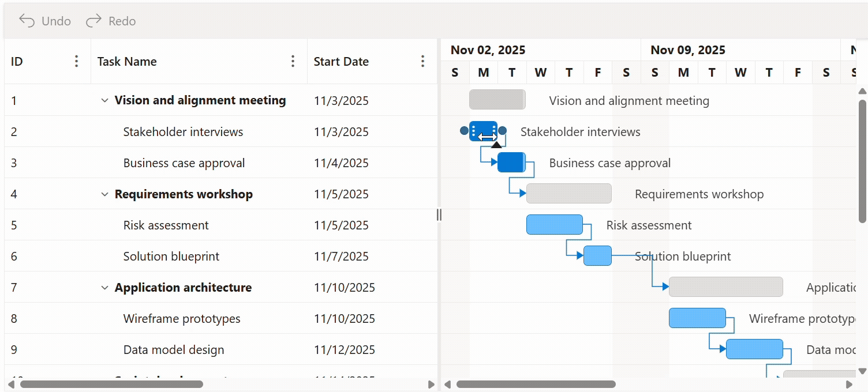Click the Undo icon in the toolbar

tap(27, 21)
